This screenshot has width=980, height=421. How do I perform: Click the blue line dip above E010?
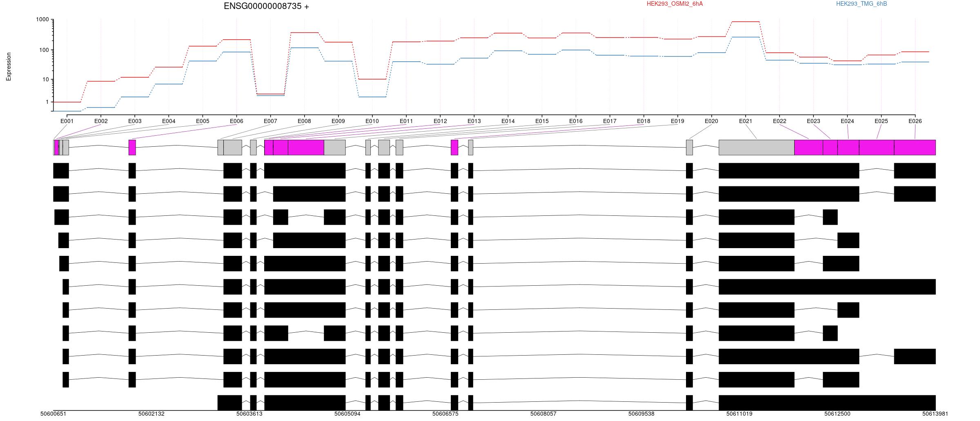[372, 97]
